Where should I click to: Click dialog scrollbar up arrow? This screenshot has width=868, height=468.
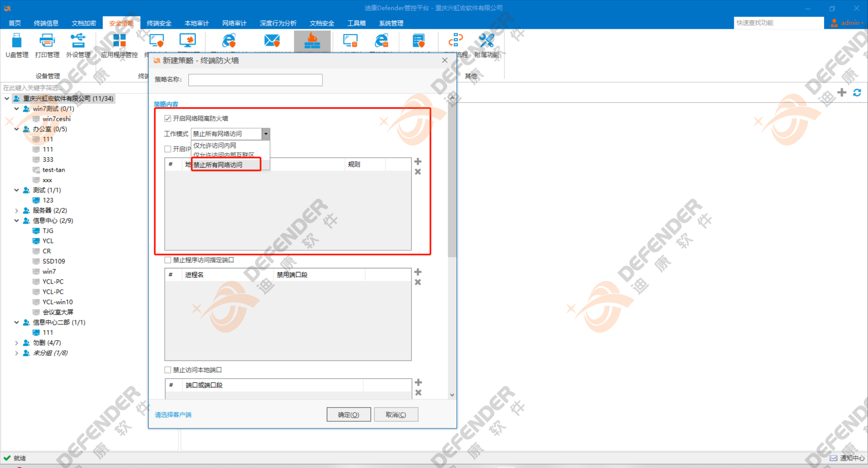(452, 98)
